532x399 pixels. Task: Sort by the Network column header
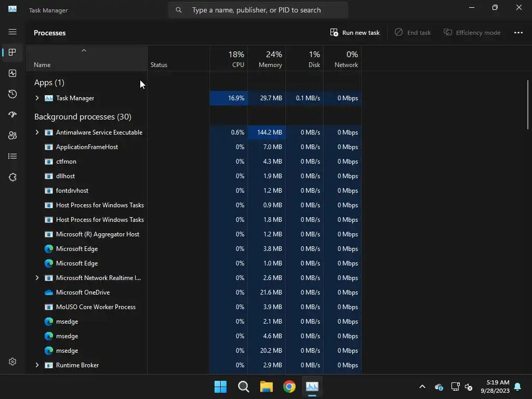pos(342,58)
